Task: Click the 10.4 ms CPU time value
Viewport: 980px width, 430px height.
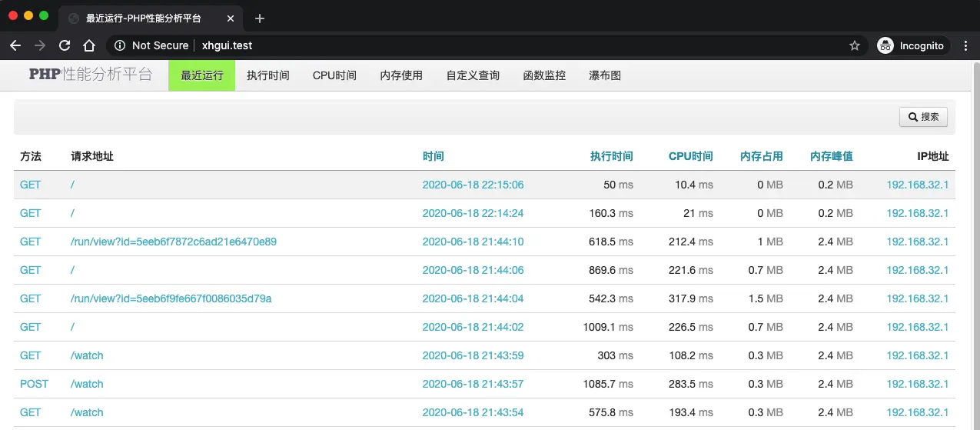Action: coord(694,185)
